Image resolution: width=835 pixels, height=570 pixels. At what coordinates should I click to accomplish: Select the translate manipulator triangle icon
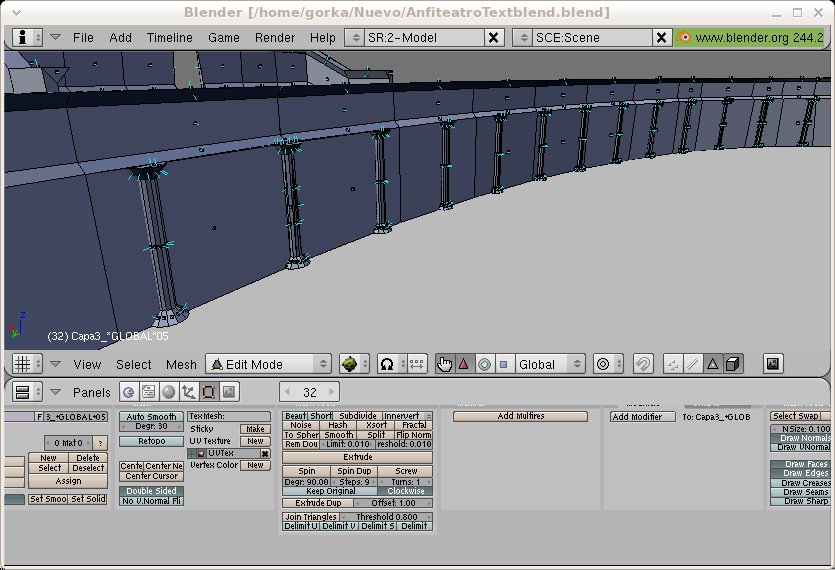pos(464,364)
